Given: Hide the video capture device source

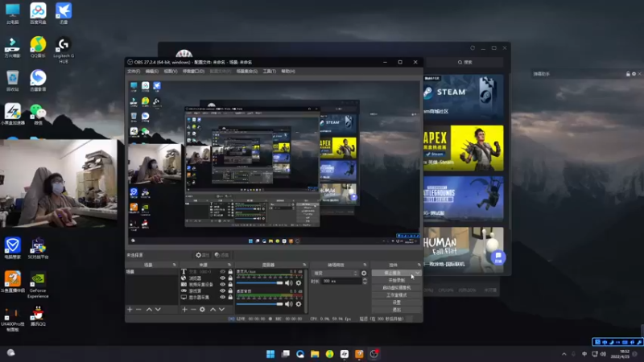Looking at the screenshot, I should (x=223, y=284).
